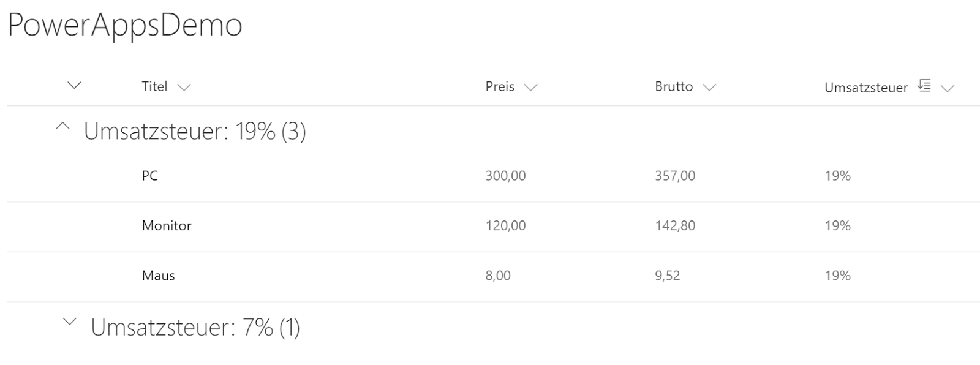Collapse the Umsatzsteuer 19% group

(62, 127)
